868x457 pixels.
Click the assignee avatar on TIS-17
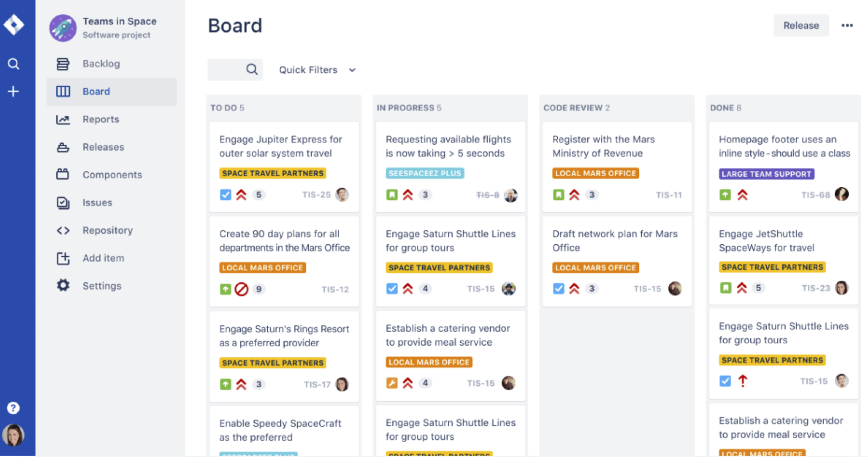(x=342, y=384)
